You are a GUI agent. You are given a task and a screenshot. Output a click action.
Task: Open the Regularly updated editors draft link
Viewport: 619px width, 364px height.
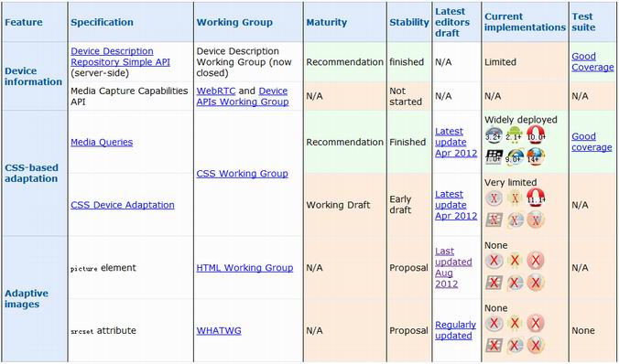pyautogui.click(x=456, y=330)
